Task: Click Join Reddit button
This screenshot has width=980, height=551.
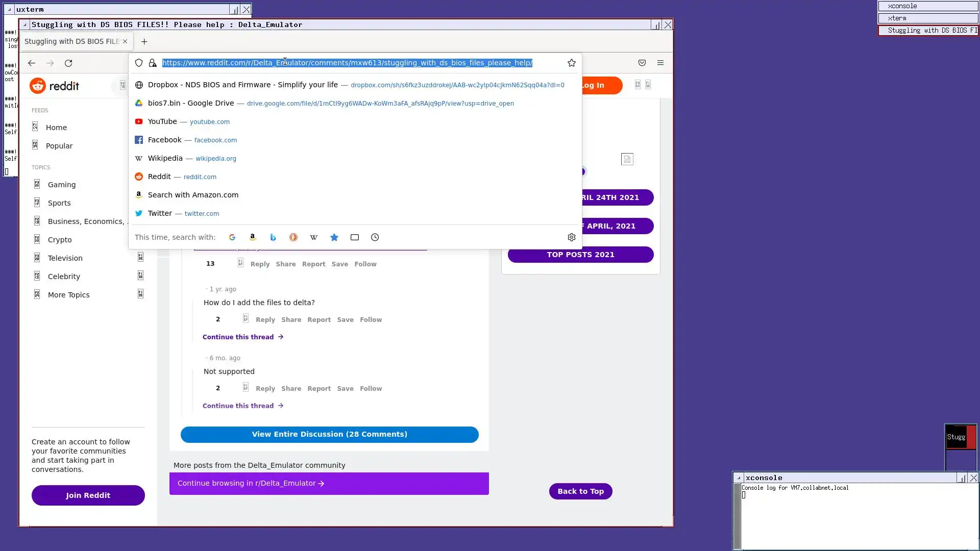Action: point(88,495)
